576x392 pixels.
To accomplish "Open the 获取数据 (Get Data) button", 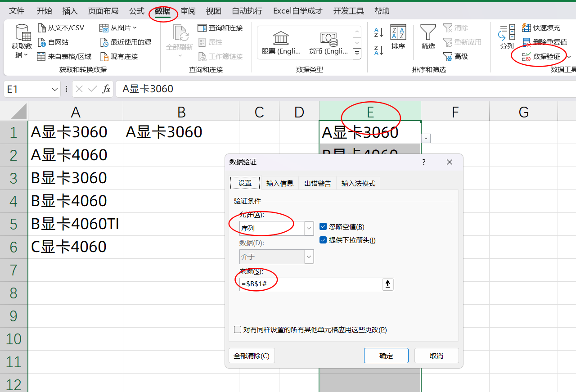I will (x=22, y=42).
